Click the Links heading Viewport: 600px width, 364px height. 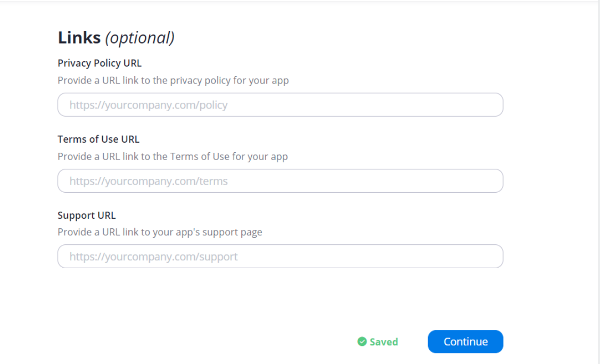(79, 37)
